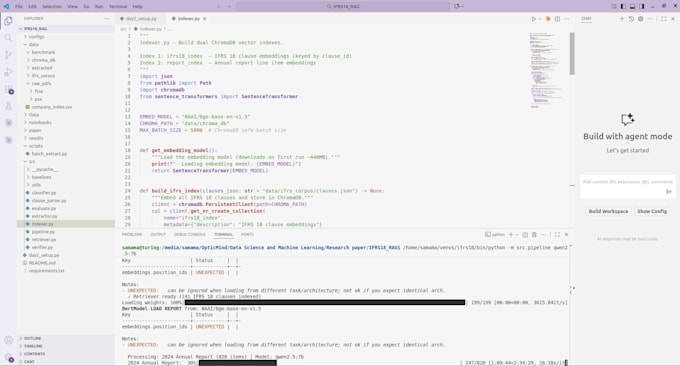Kill the terminal with the trash icon
This screenshot has height=366, width=680.
[534, 235]
